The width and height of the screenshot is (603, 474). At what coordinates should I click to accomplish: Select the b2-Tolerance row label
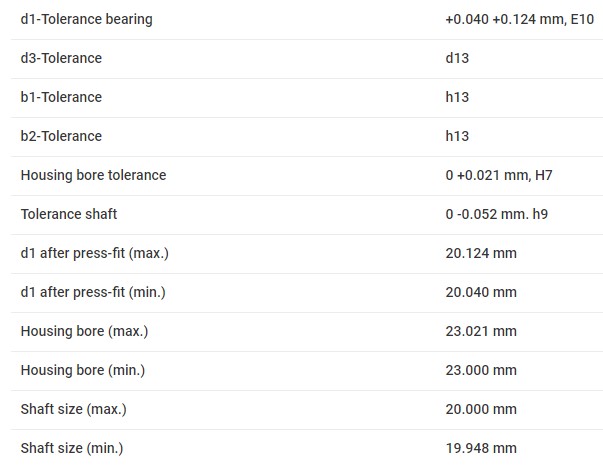point(61,136)
